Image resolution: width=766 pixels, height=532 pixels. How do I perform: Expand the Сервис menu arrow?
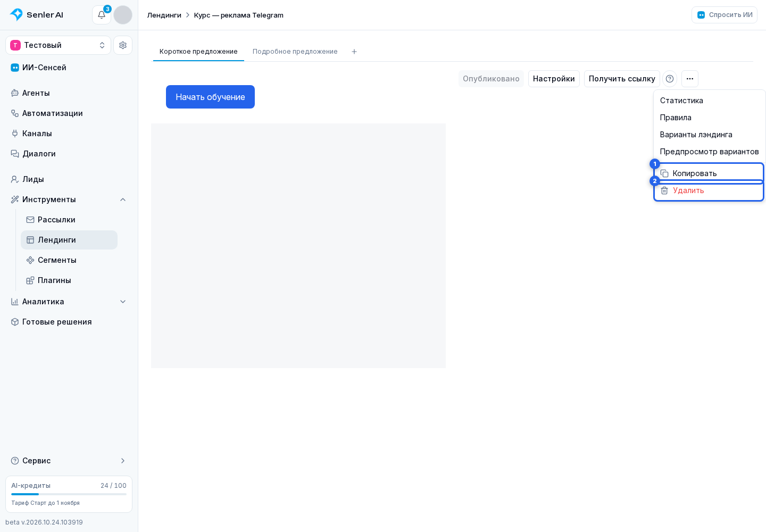click(123, 461)
